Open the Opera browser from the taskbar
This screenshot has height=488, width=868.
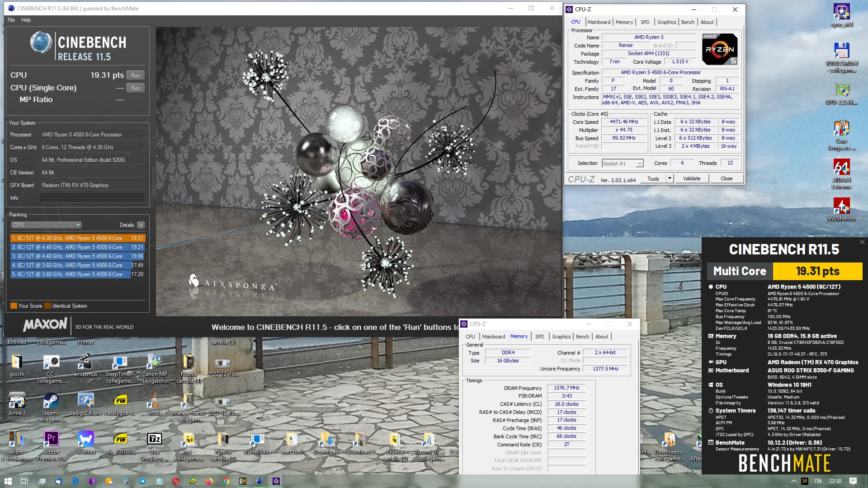(x=176, y=481)
